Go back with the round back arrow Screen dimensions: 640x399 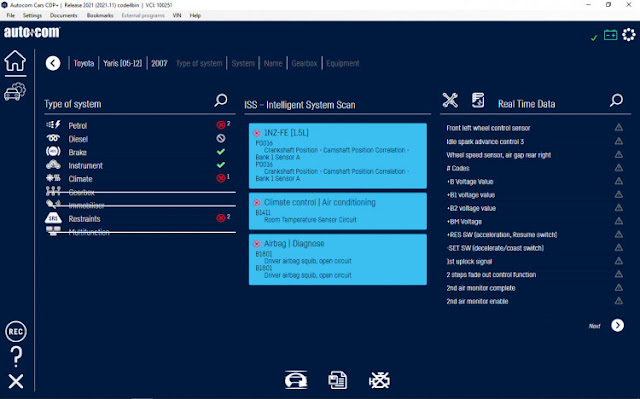pos(53,63)
